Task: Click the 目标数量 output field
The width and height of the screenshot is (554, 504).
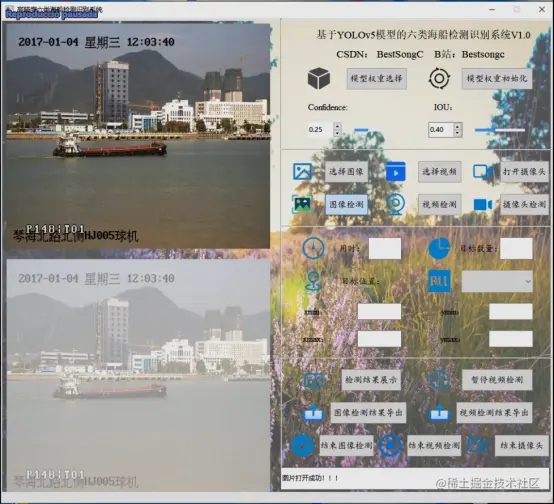Action: click(516, 248)
